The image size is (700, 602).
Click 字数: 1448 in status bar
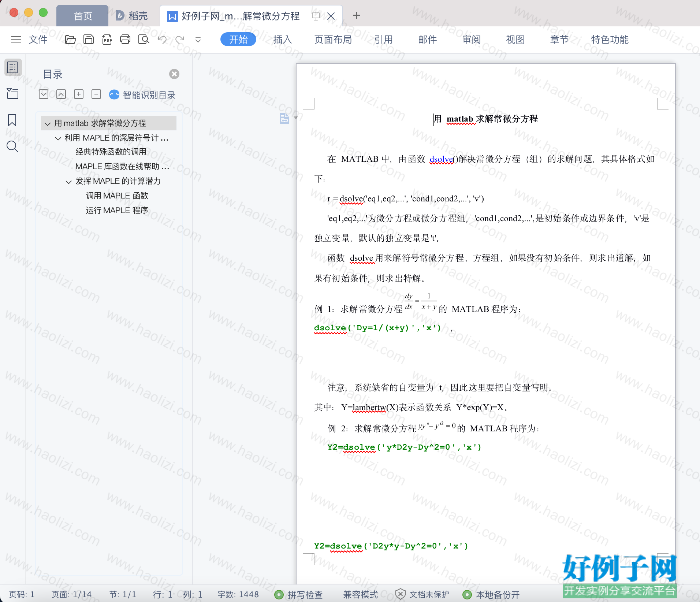pos(238,594)
